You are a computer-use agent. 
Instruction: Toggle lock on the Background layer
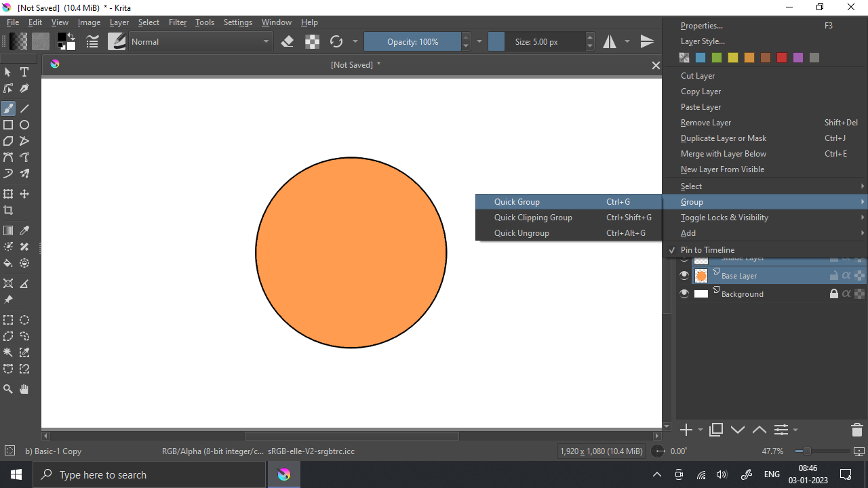pyautogui.click(x=834, y=293)
